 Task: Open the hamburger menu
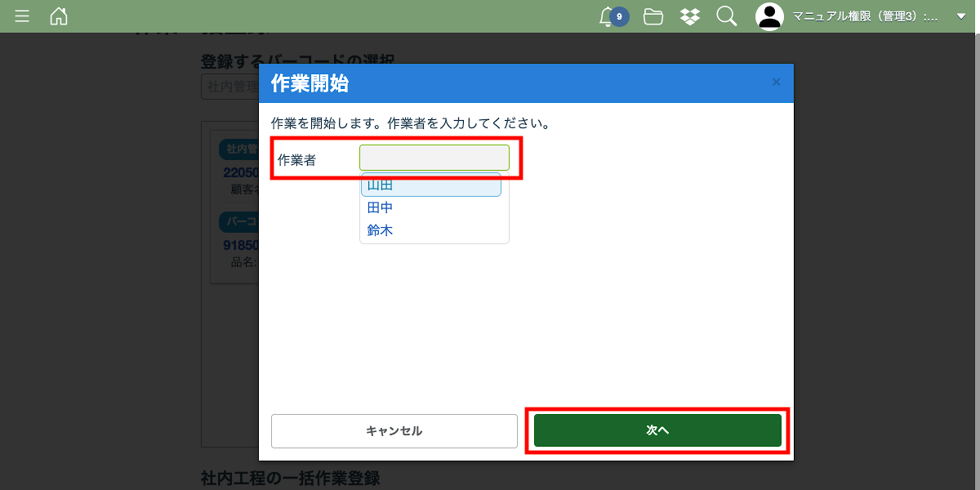click(x=22, y=16)
